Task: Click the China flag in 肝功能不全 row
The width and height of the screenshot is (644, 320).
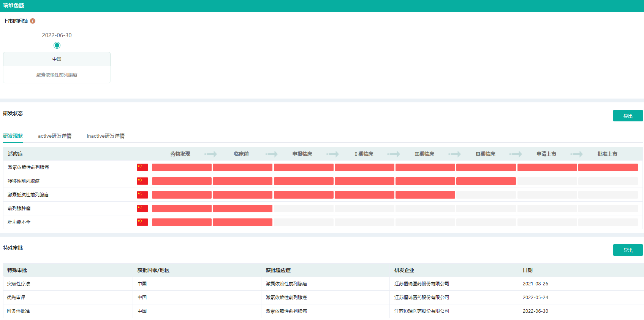Action: [x=142, y=222]
